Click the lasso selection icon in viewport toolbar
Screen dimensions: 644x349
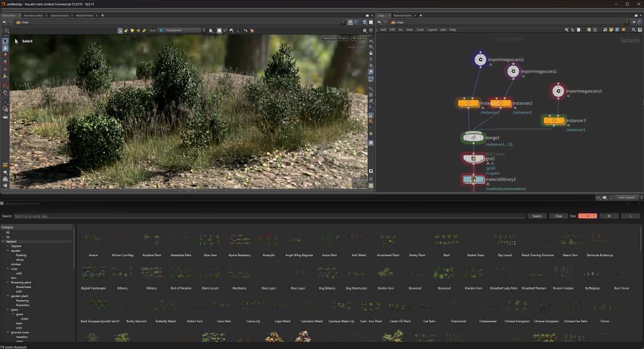(x=225, y=30)
